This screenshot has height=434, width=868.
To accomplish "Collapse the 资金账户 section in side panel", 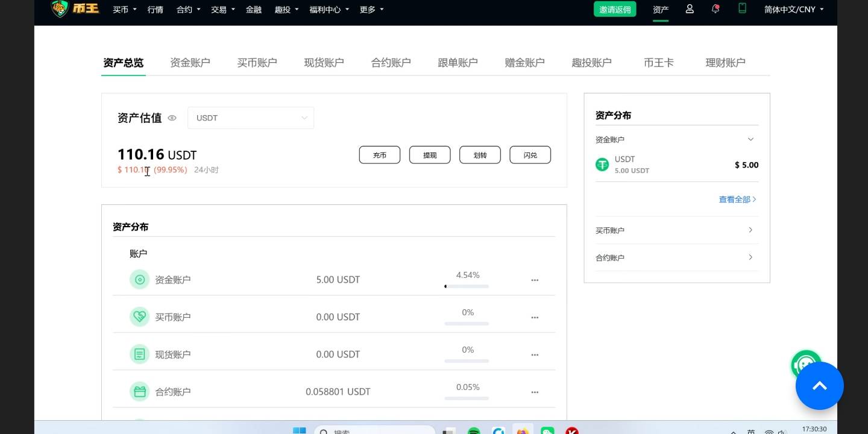I will pos(750,139).
